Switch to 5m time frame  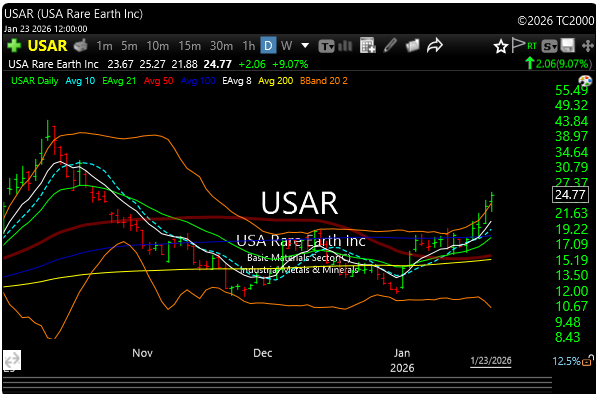click(x=129, y=46)
